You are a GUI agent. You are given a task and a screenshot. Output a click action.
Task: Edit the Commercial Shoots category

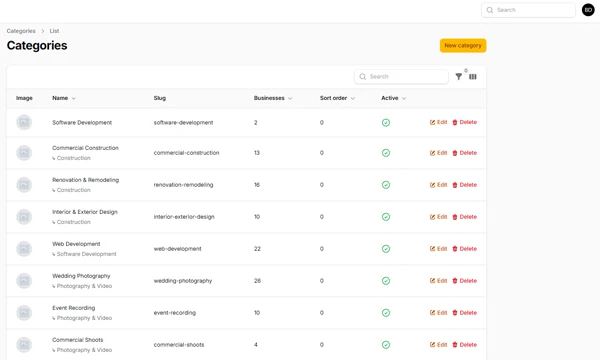point(439,345)
